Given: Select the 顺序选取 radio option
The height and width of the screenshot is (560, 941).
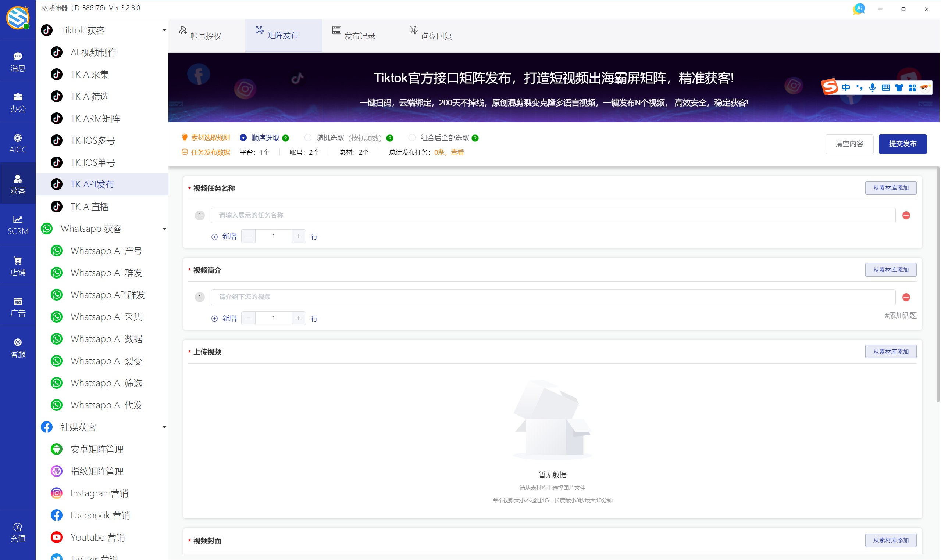Looking at the screenshot, I should click(x=243, y=138).
